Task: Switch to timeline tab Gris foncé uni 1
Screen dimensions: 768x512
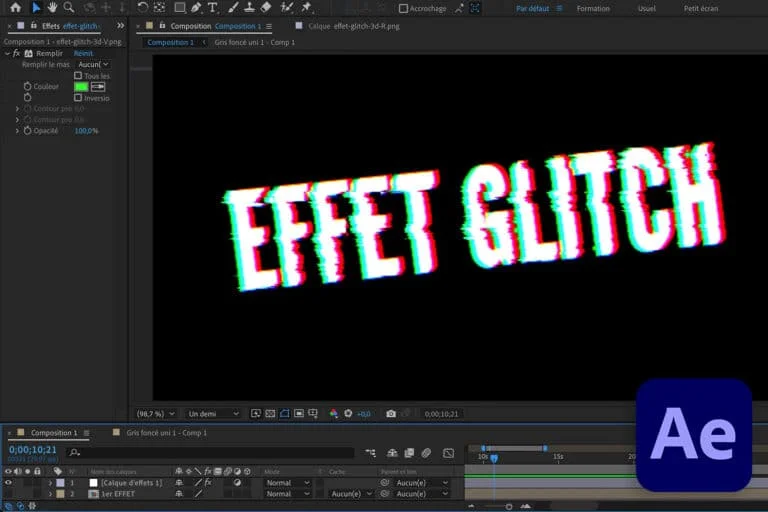Action: coord(167,433)
